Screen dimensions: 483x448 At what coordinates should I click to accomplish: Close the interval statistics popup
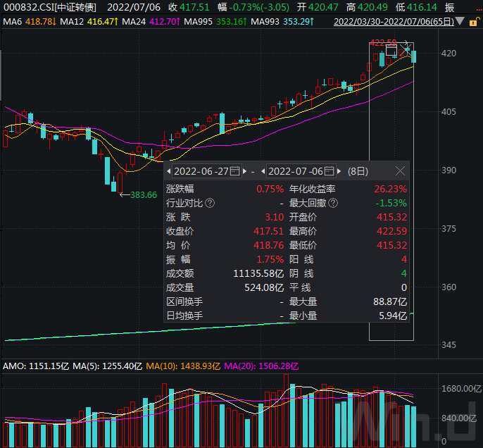click(400, 170)
